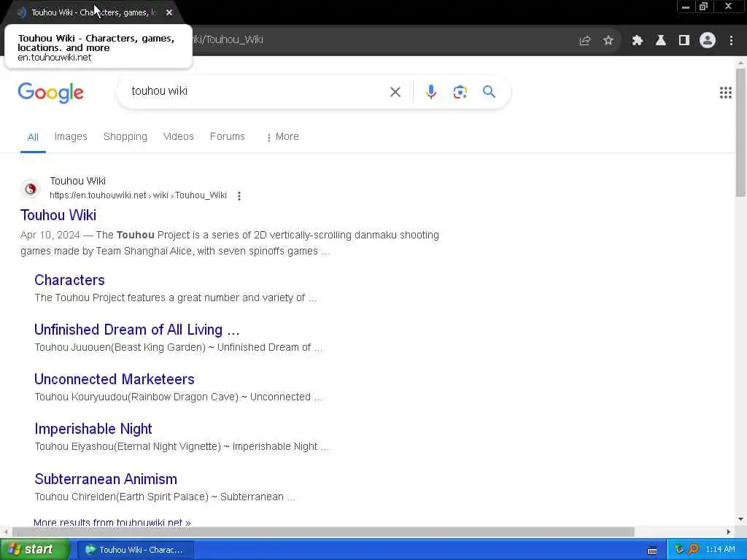Clear the search box with the X icon
747x560 pixels.
point(395,92)
